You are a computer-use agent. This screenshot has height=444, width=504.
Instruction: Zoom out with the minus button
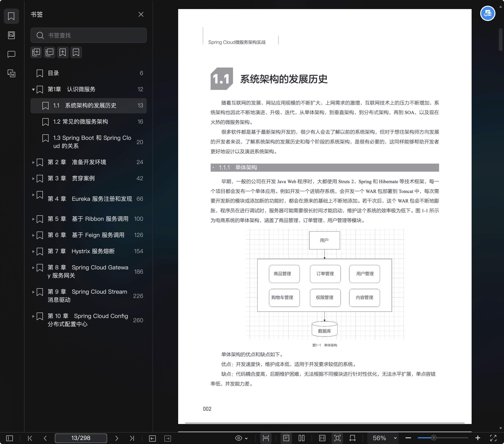tap(408, 438)
